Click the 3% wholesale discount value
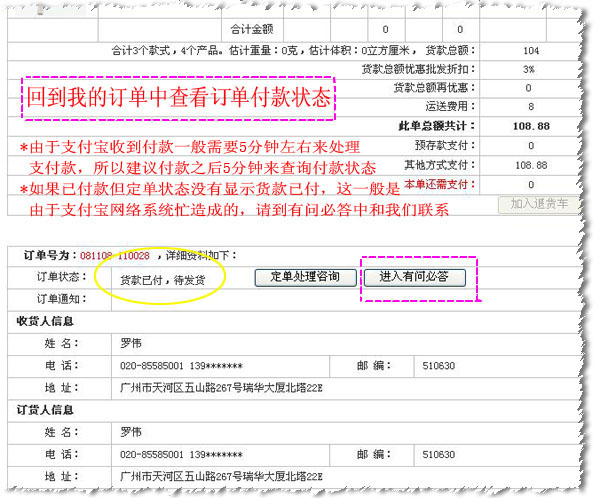This screenshot has height=498, width=600. tap(530, 69)
